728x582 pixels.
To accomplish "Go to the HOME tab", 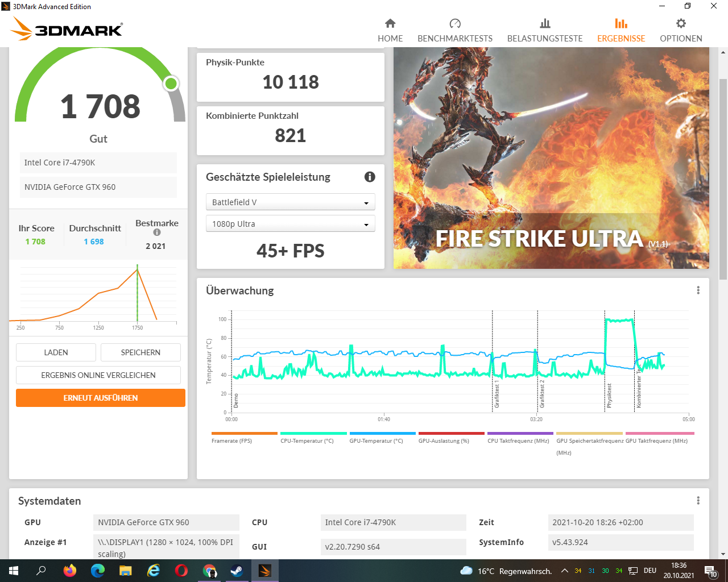I will pos(390,31).
